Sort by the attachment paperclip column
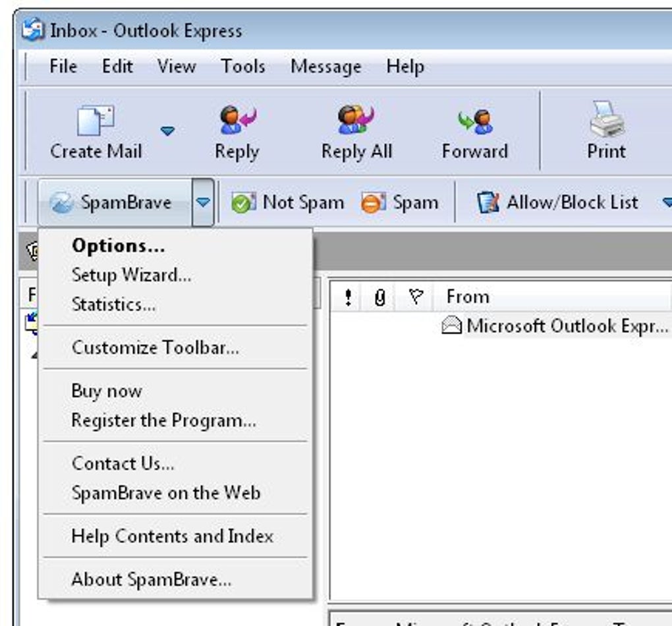This screenshot has width=672, height=626. click(379, 297)
